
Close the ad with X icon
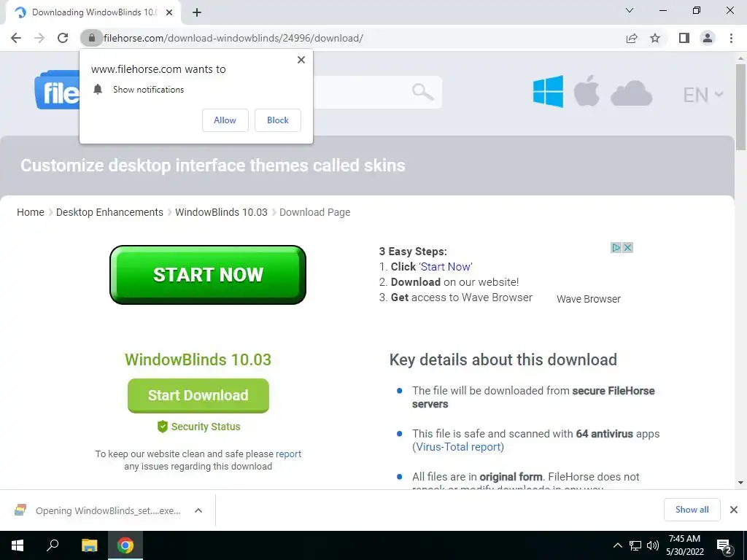[628, 248]
